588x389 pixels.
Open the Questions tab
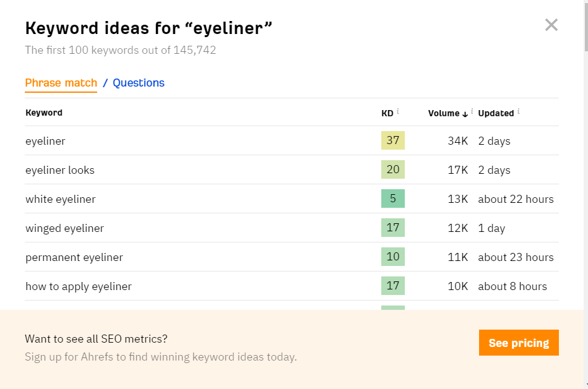(139, 83)
